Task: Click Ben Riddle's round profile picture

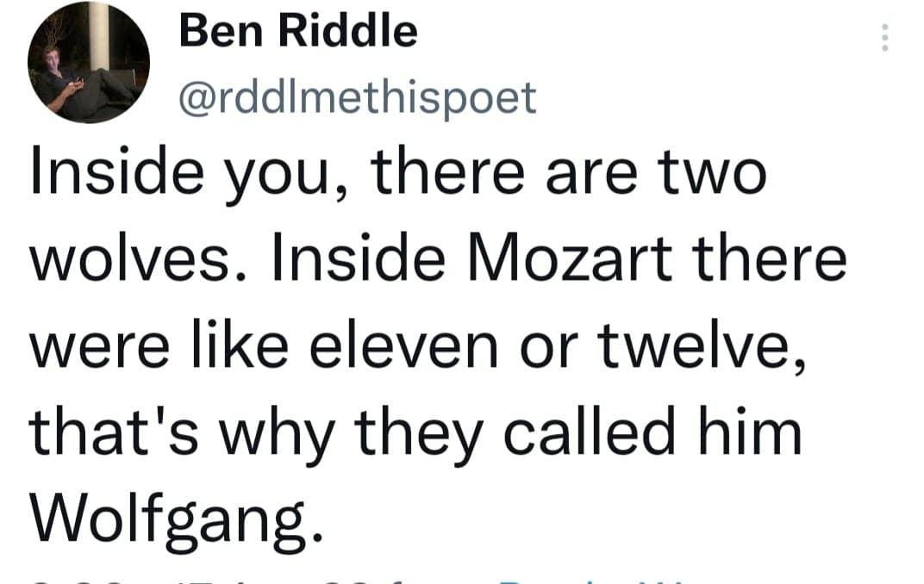Action: click(89, 63)
